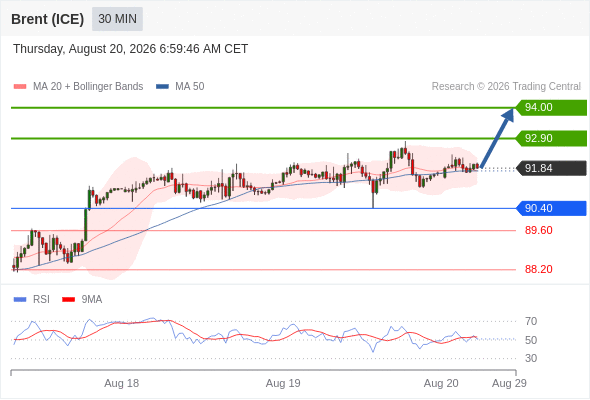Click the Aug 19 date axis label
This screenshot has height=400, width=590.
tap(283, 383)
